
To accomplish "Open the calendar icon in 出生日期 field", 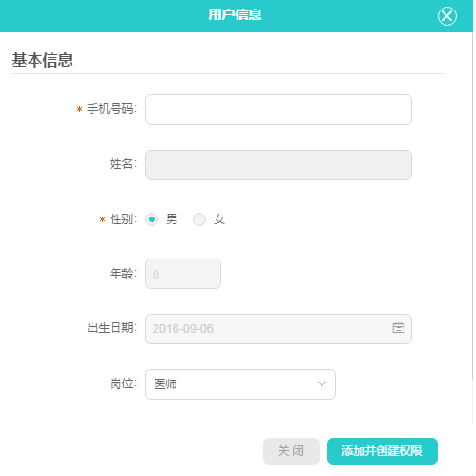I will [x=398, y=328].
